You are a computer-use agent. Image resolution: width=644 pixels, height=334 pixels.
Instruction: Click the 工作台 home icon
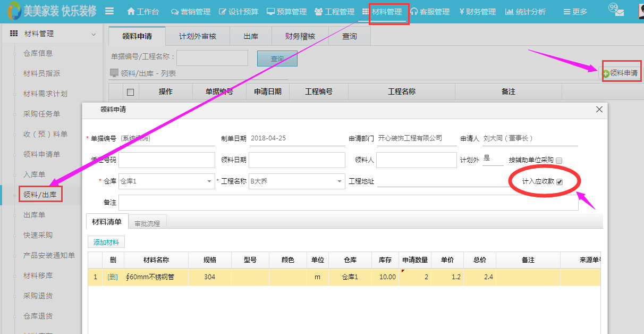(131, 12)
